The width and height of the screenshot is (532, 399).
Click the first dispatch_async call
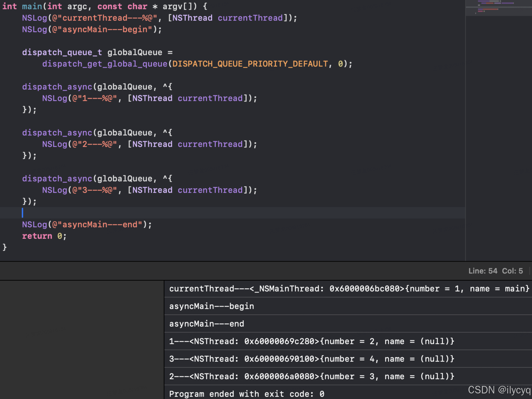tap(57, 87)
